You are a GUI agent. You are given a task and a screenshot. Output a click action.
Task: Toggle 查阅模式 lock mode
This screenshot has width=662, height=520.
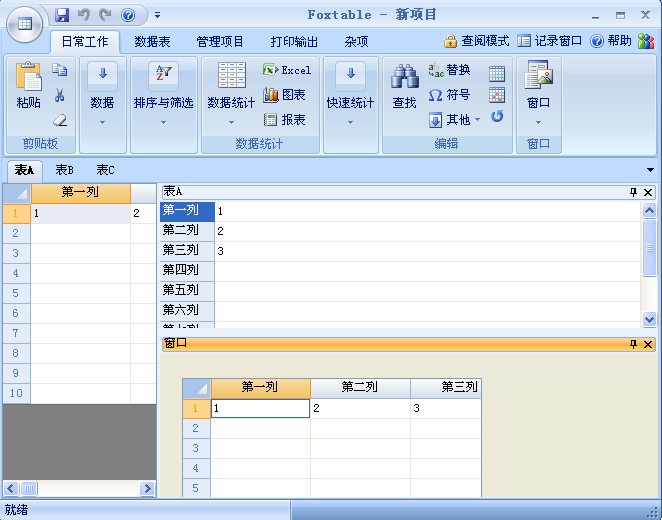[477, 41]
